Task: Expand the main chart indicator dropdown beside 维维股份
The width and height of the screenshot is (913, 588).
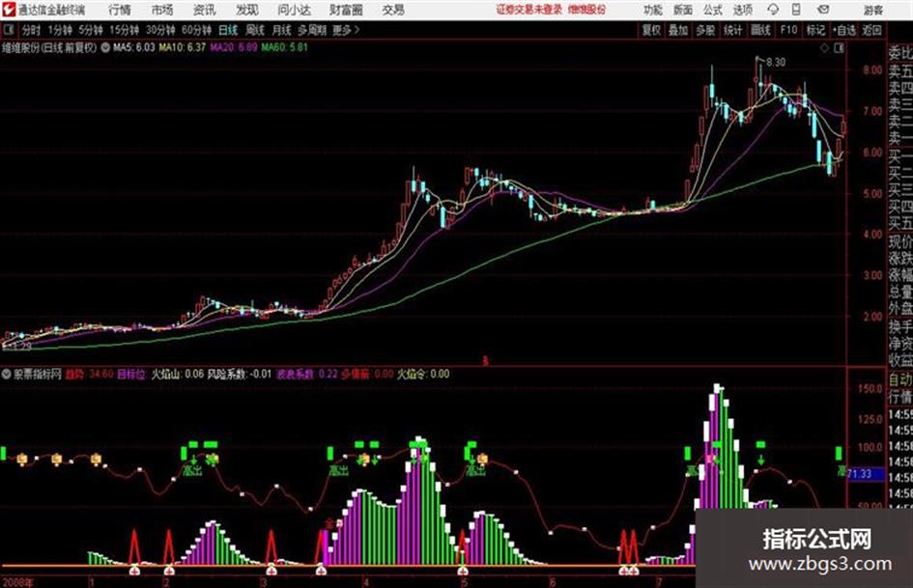Action: point(105,47)
